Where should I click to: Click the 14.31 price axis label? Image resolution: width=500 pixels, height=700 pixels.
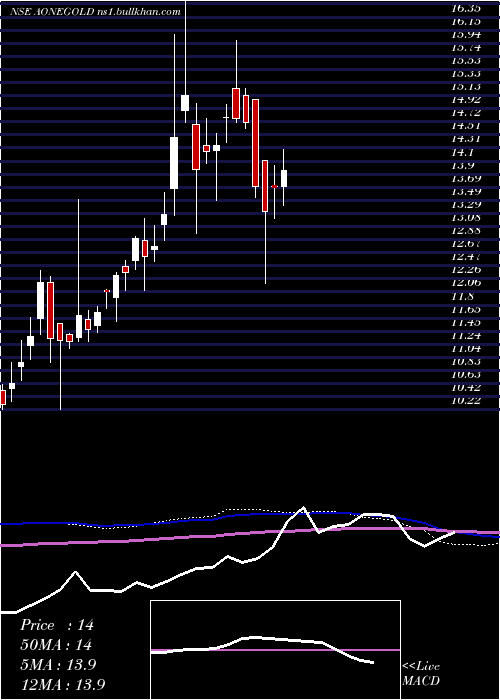click(x=465, y=138)
